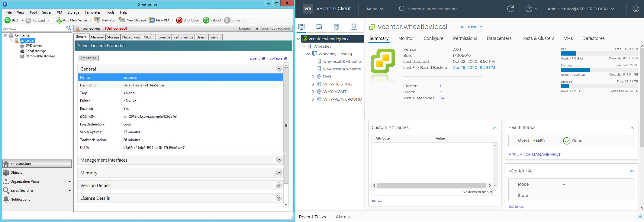Expand WHY-PLAYGROUND in vSphere tree
The image size is (644, 222).
[313, 99]
